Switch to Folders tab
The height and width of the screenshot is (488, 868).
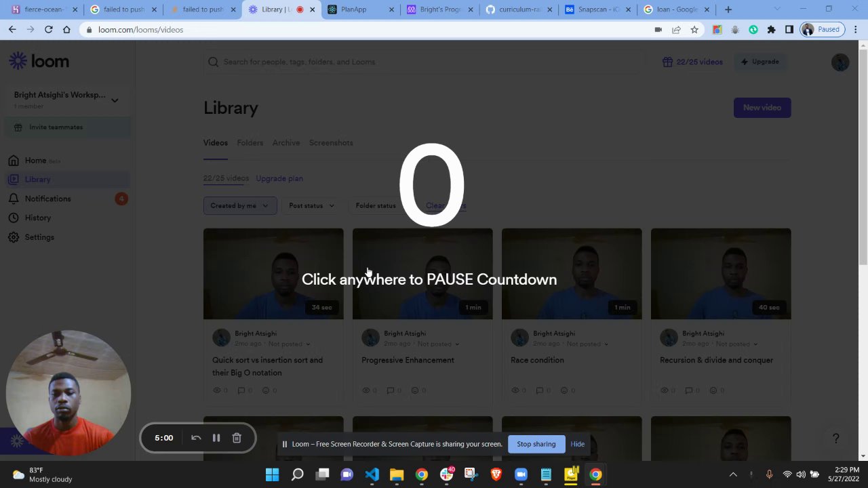coord(250,143)
